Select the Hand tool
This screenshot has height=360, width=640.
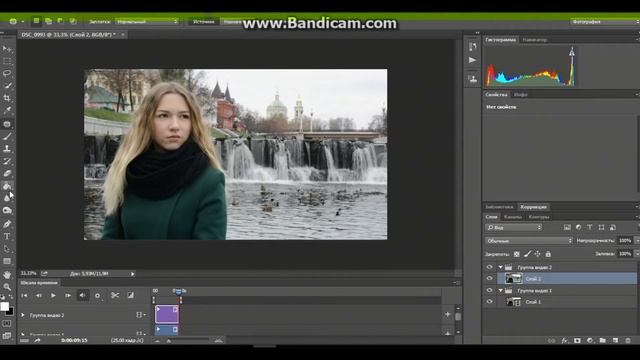point(7,275)
